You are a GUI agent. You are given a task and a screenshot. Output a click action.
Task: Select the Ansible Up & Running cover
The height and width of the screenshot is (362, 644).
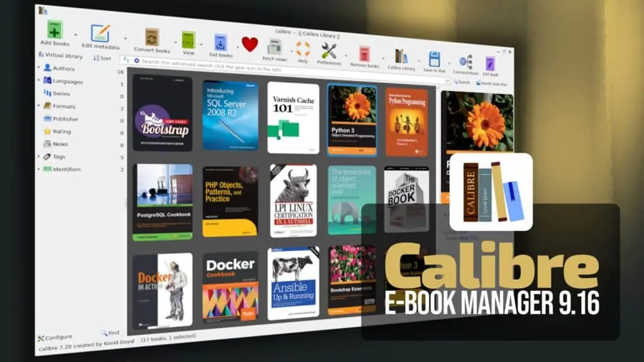pos(293,283)
